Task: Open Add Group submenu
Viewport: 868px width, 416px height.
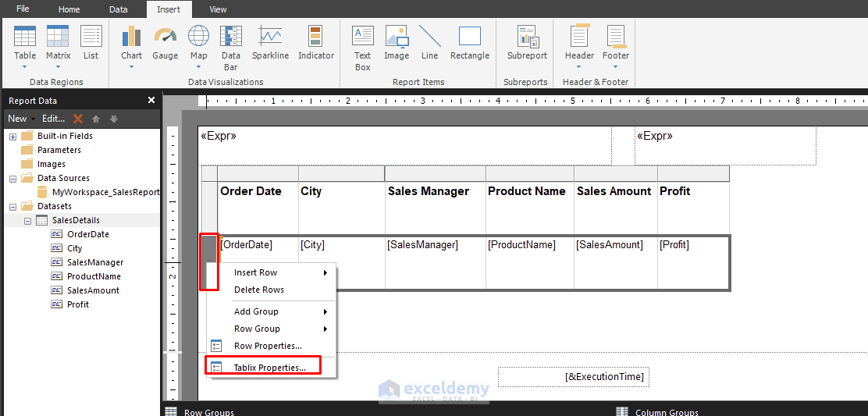Action: click(271, 311)
